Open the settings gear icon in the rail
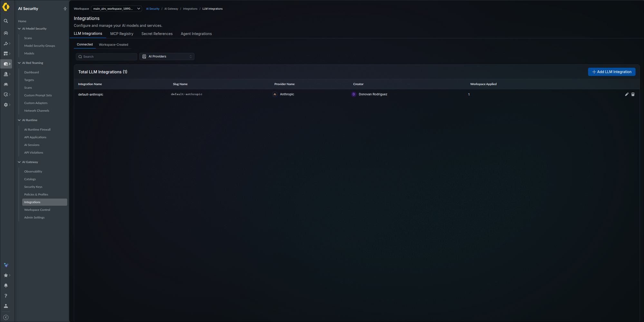The image size is (644, 322). pos(6,105)
